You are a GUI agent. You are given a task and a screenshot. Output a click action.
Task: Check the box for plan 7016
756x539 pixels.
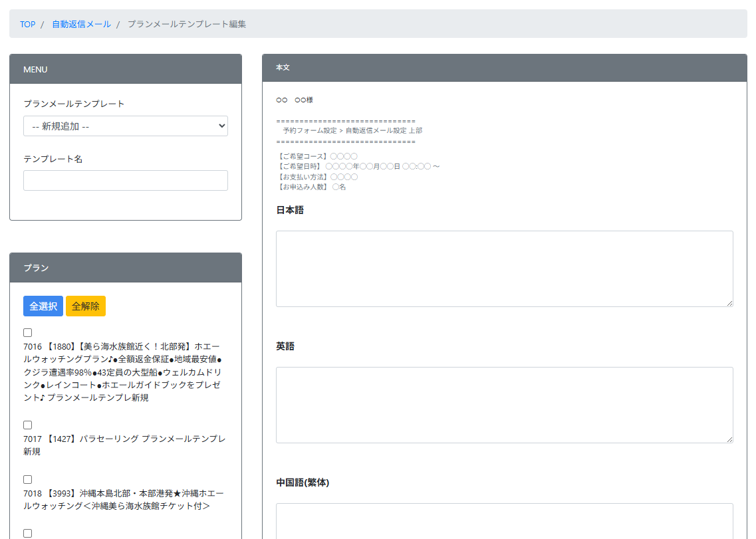(x=28, y=333)
